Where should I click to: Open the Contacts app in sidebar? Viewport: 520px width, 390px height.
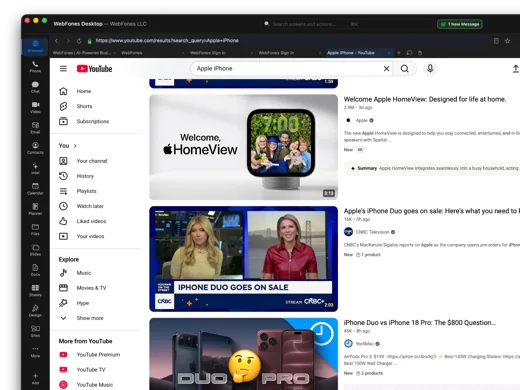coord(35,148)
